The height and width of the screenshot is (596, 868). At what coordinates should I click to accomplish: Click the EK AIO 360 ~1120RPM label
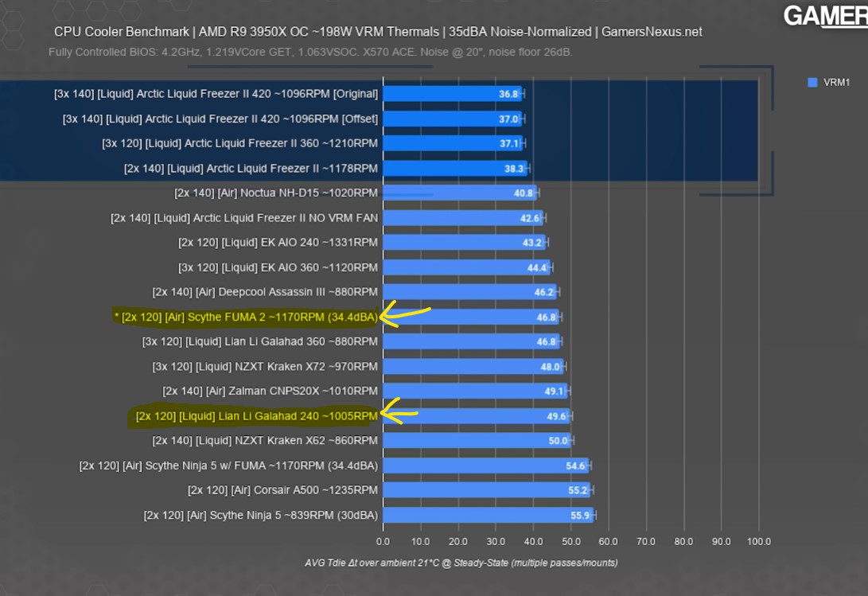tap(278, 267)
